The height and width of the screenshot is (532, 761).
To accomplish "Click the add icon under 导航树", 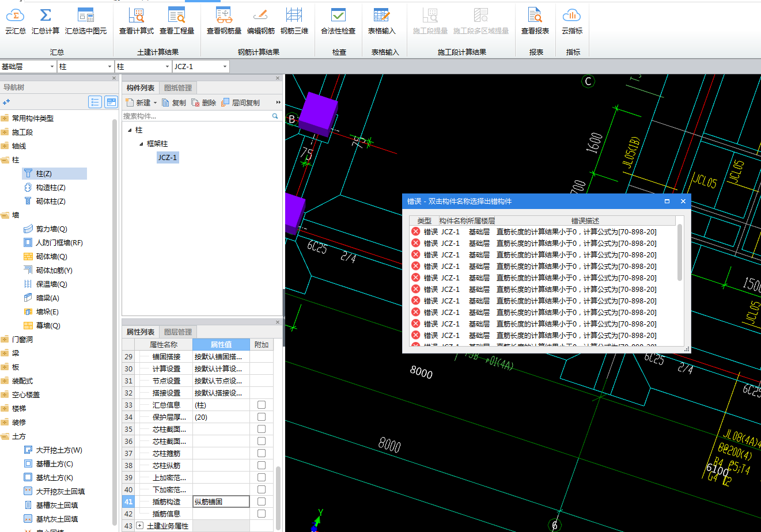I will pos(6,102).
